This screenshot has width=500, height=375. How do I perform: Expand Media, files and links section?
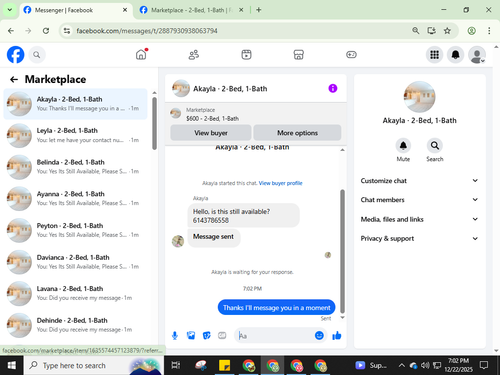(419, 219)
